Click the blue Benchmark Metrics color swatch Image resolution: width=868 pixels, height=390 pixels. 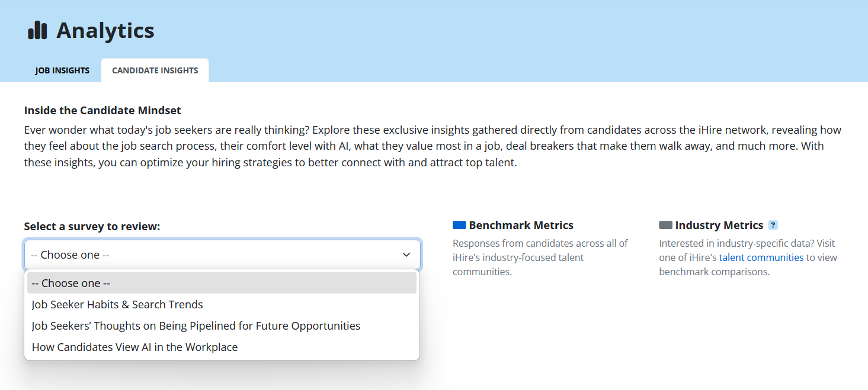[459, 225]
